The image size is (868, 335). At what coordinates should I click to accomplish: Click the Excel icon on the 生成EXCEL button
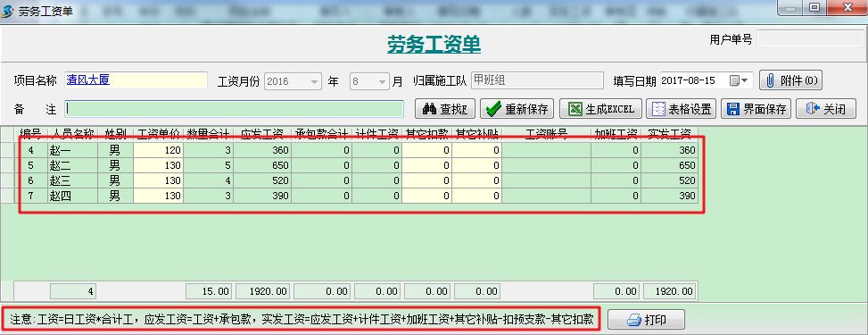coord(576,109)
